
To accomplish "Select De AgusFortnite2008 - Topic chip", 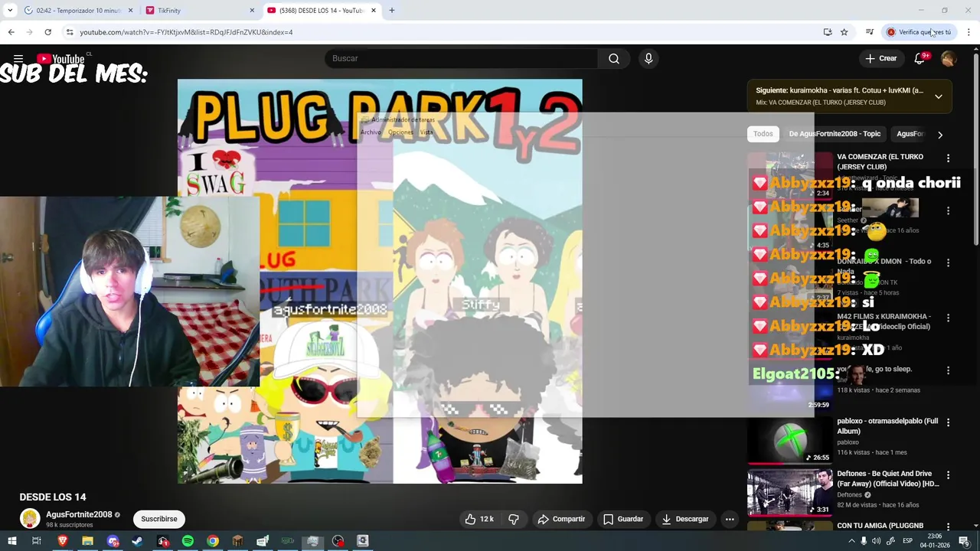I will [x=835, y=134].
